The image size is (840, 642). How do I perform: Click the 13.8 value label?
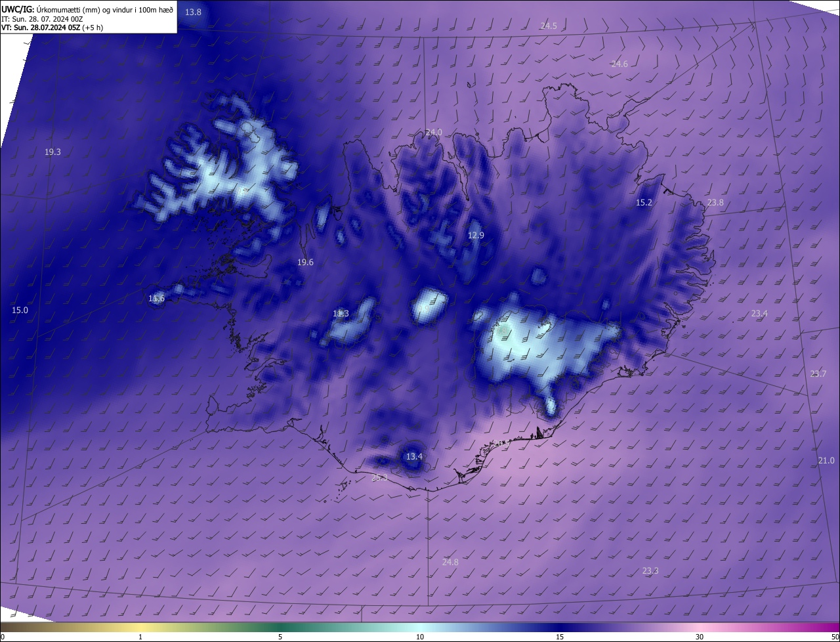pyautogui.click(x=193, y=12)
